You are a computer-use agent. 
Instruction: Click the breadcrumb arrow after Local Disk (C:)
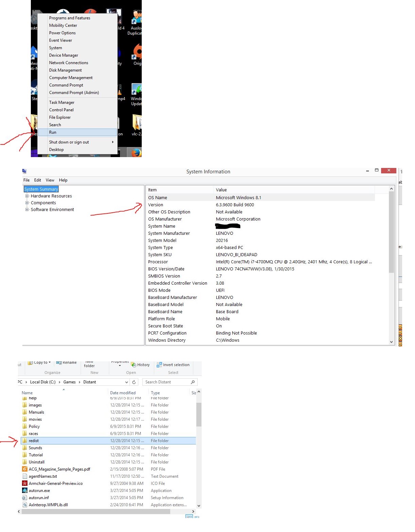60,382
